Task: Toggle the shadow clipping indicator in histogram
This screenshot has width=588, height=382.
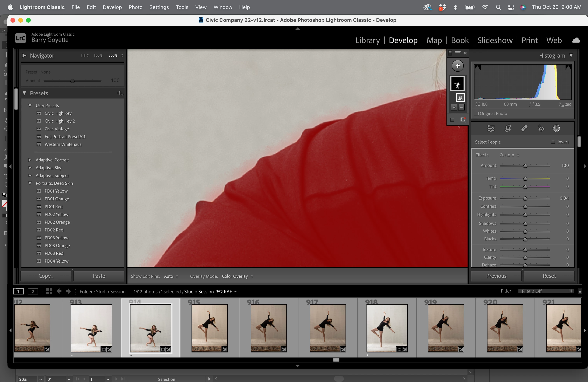Action: pyautogui.click(x=477, y=67)
